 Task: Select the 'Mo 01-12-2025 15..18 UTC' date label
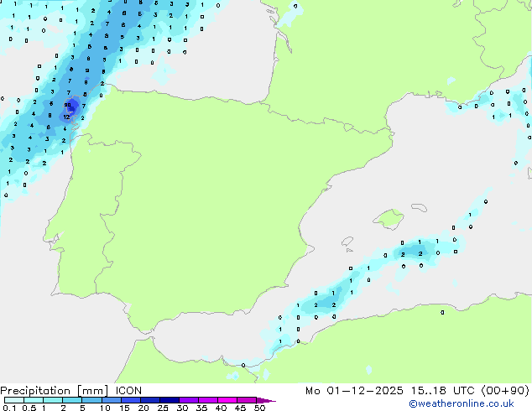pyautogui.click(x=390, y=391)
